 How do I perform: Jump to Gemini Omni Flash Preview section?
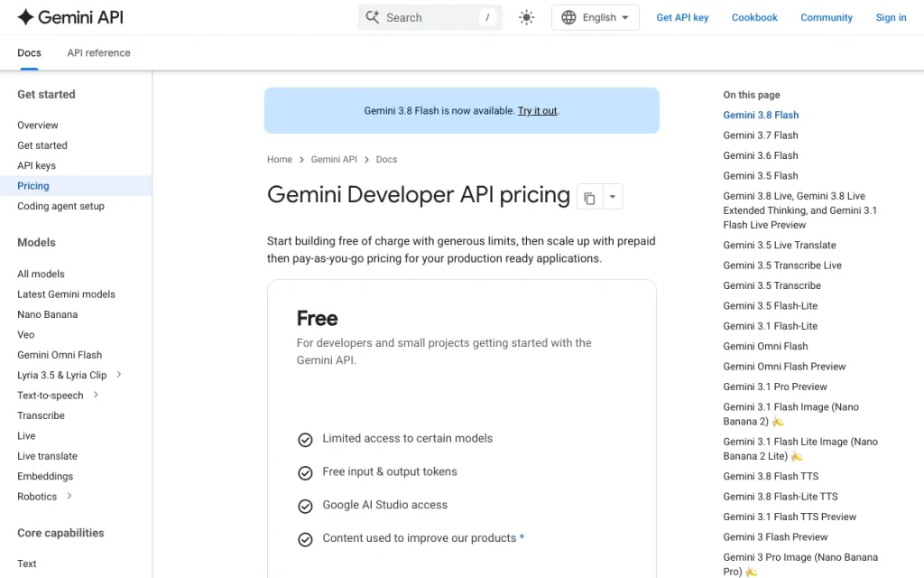coord(784,367)
